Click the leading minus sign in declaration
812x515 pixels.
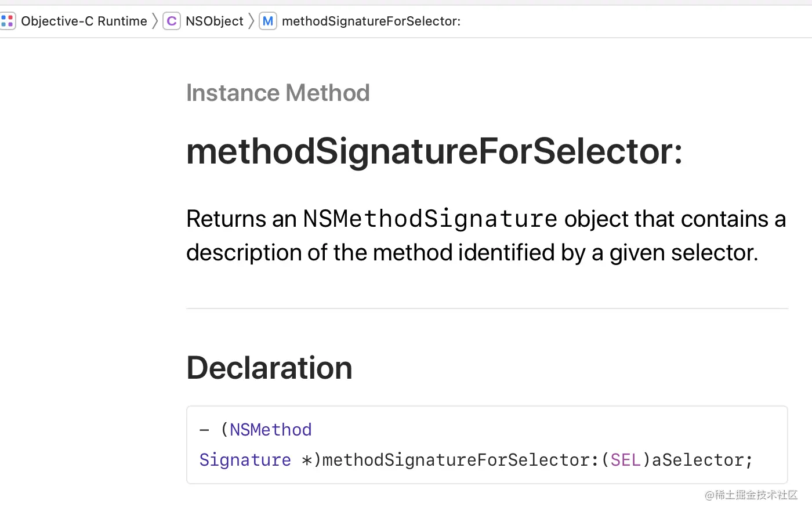204,430
